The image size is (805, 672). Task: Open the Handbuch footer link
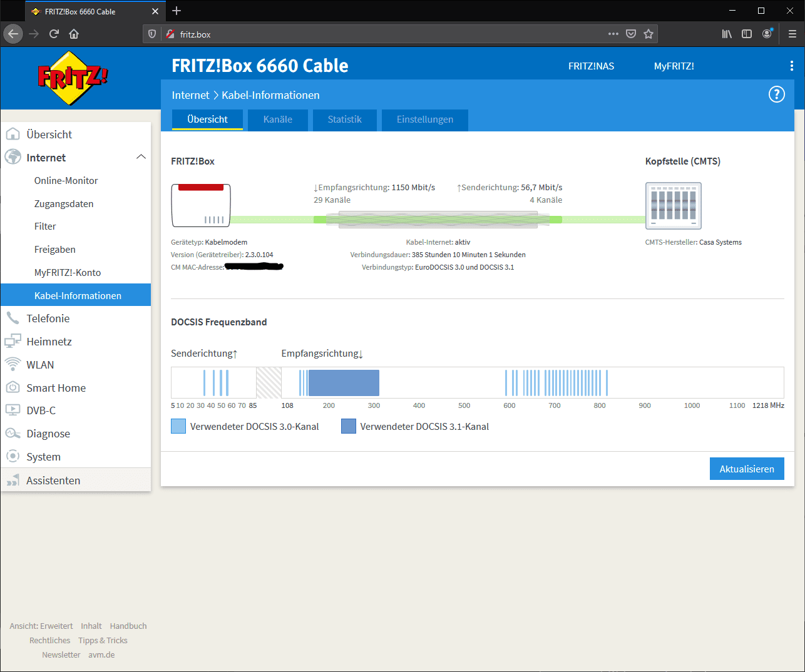[x=128, y=626]
